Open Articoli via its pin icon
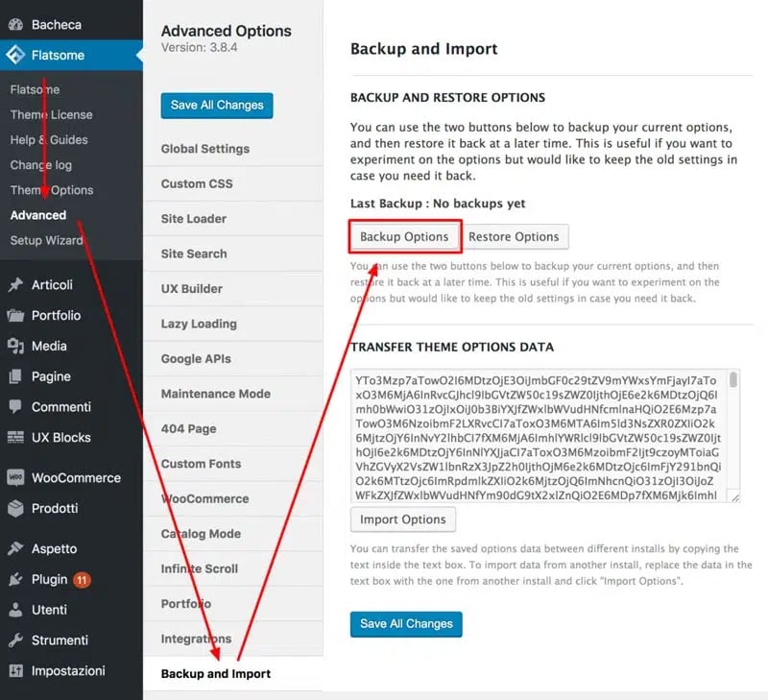Screen dimensions: 768x700 [x=15, y=284]
